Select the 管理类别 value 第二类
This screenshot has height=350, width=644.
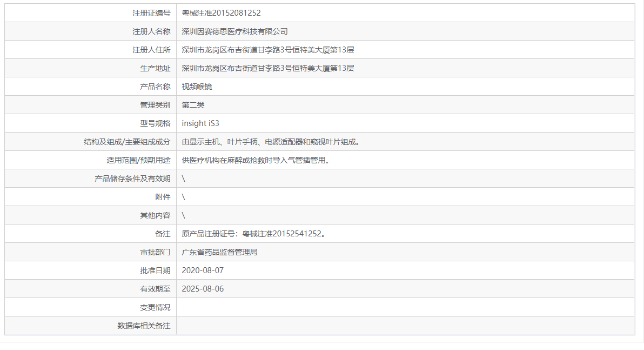pyautogui.click(x=190, y=104)
